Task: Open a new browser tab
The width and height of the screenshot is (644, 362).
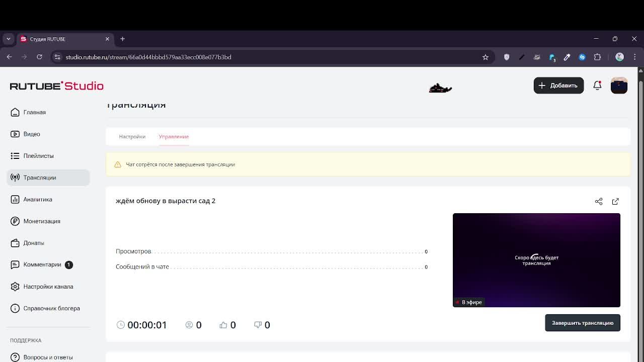Action: pos(122,39)
